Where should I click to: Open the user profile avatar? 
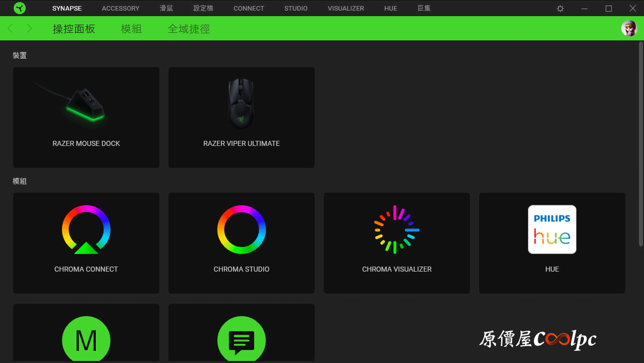tap(629, 28)
